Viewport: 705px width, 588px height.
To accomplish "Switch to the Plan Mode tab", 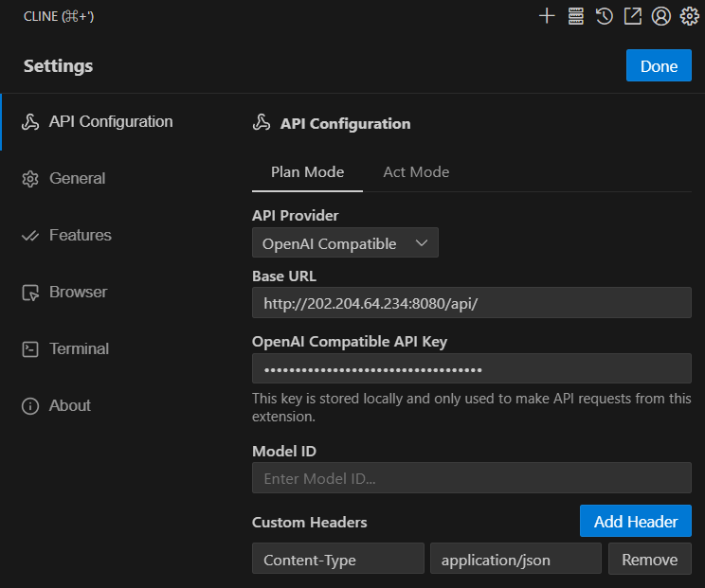I will pos(307,171).
